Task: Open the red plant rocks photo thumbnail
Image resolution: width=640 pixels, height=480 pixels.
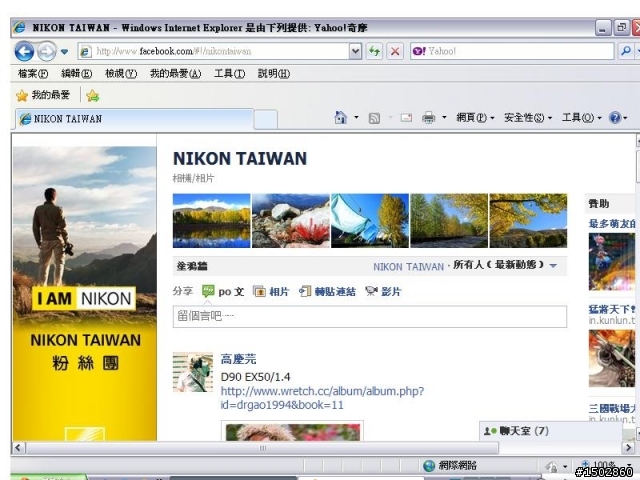Action: (291, 221)
